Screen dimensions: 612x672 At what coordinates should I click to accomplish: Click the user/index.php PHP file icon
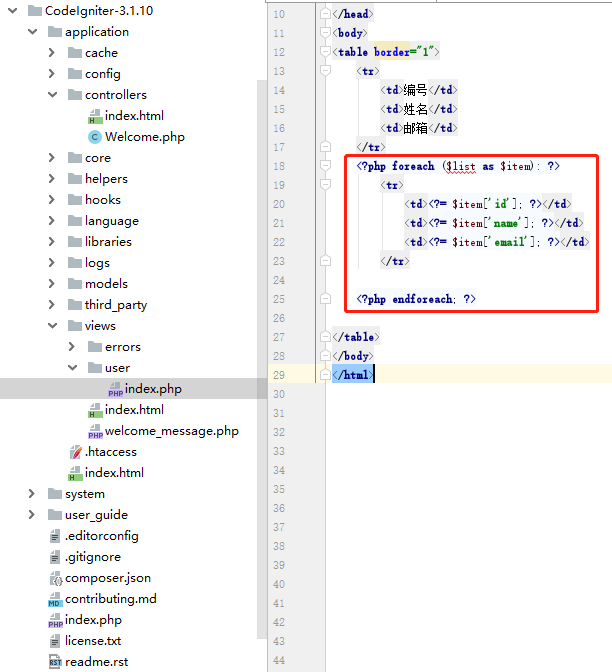115,389
